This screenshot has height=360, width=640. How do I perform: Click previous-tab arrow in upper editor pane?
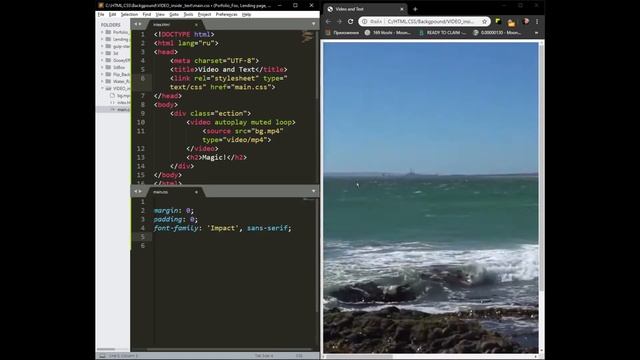[x=136, y=24]
